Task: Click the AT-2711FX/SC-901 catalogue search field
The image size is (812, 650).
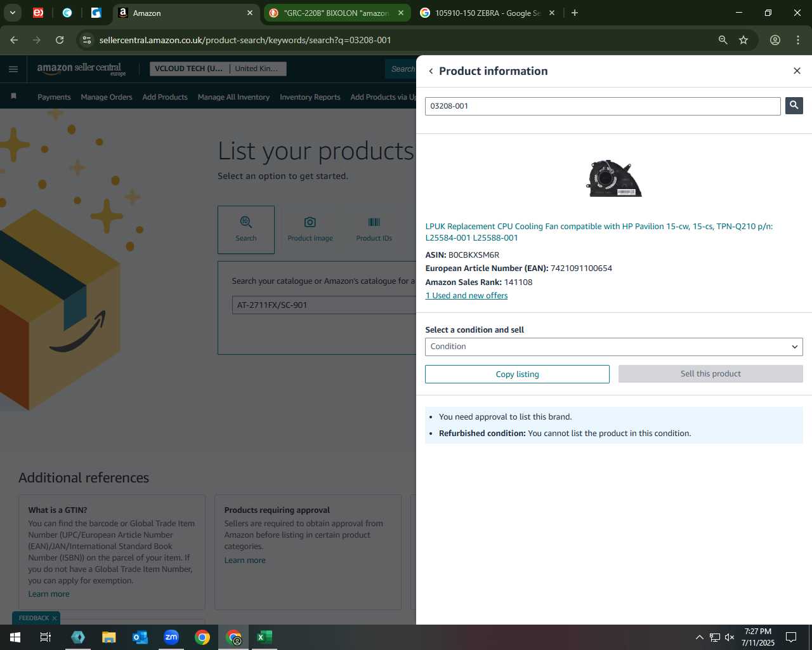Action: click(x=325, y=305)
